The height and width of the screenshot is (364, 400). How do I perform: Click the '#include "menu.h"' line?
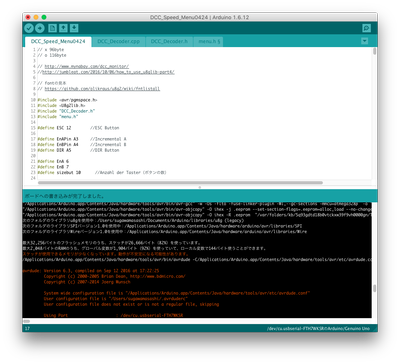[58, 117]
